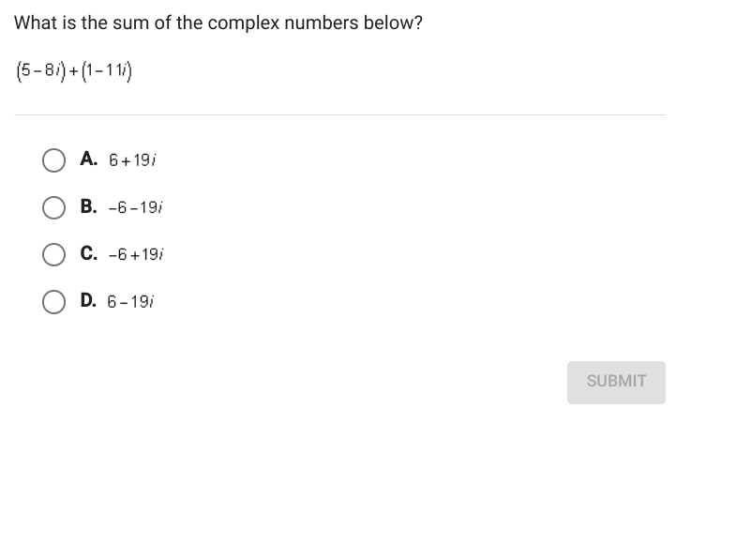This screenshot has height=560, width=752.
Task: Click the question title text
Action: pos(218,23)
